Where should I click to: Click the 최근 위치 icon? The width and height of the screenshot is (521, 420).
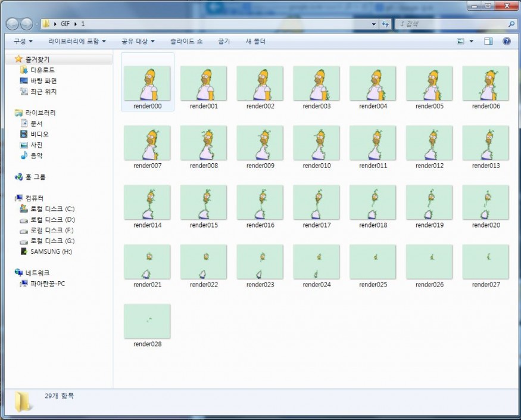click(x=24, y=91)
